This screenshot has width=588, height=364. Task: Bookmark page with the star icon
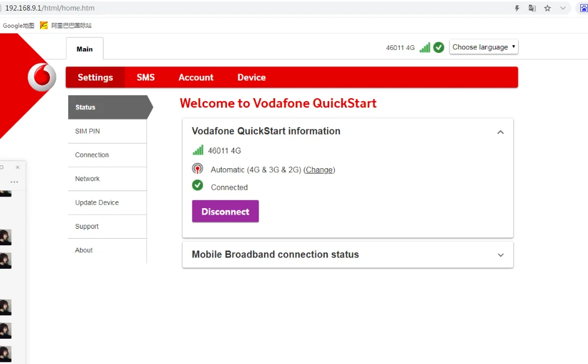point(547,8)
